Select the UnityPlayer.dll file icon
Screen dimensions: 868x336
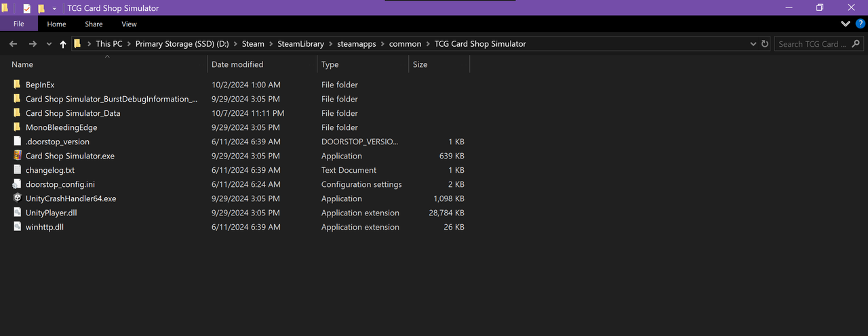coord(17,213)
